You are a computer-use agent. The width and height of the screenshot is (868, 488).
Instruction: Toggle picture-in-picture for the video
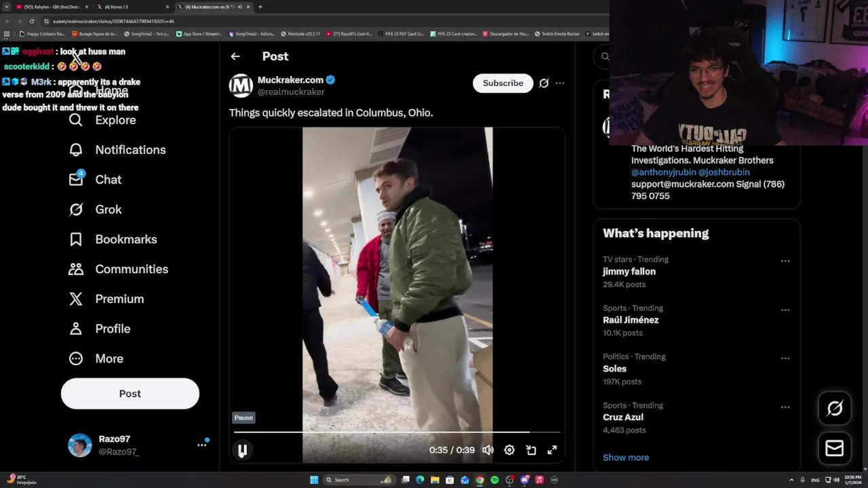[531, 450]
